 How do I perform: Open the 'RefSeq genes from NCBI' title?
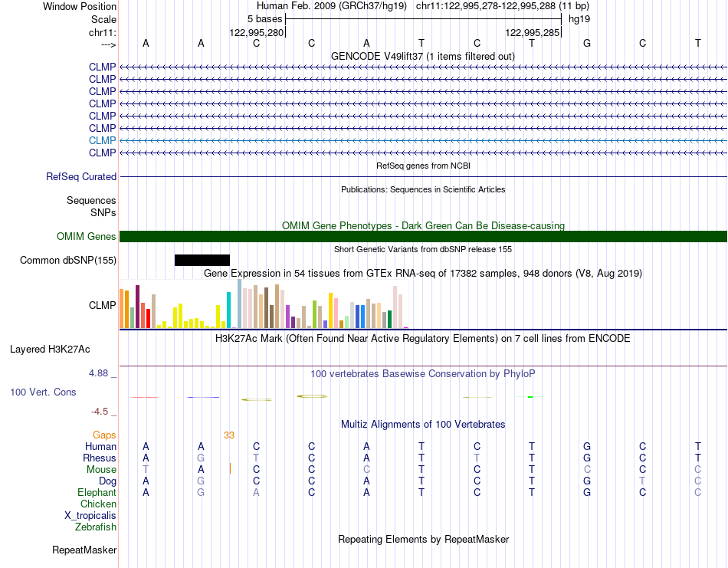click(x=423, y=166)
